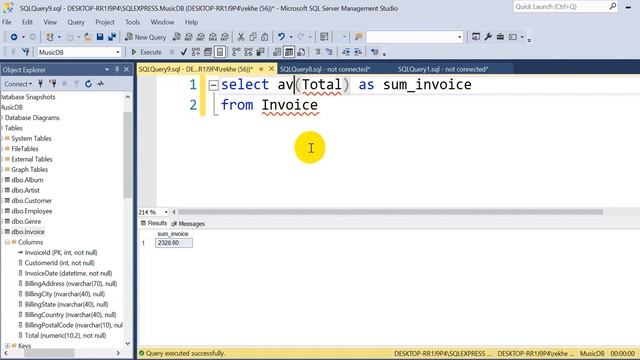Close the SQLQuery9.sql tab

(x=271, y=69)
